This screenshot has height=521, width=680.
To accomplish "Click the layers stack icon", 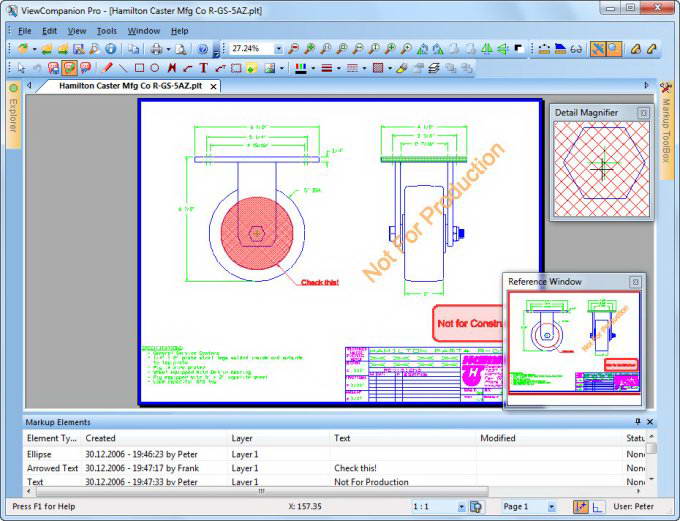I will 433,68.
